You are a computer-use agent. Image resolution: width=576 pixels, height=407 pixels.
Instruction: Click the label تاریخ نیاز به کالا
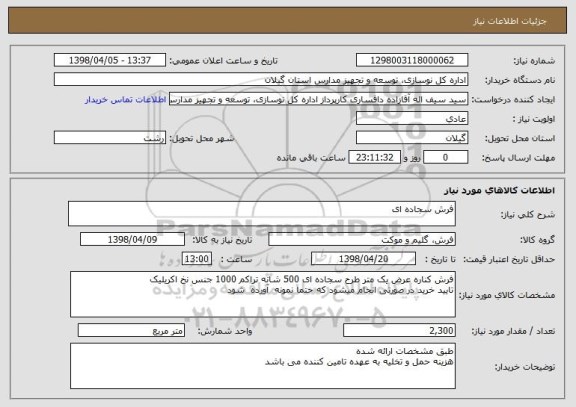(222, 240)
